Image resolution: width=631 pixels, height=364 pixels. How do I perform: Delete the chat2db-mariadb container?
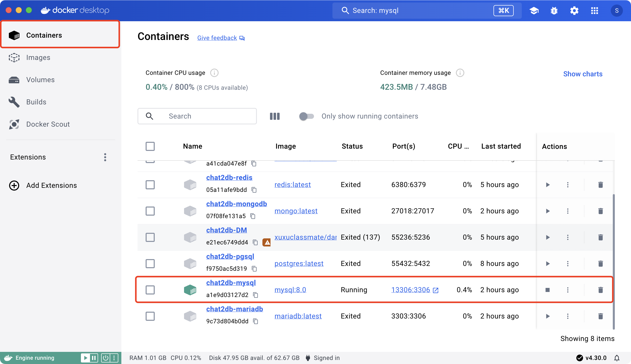601,316
